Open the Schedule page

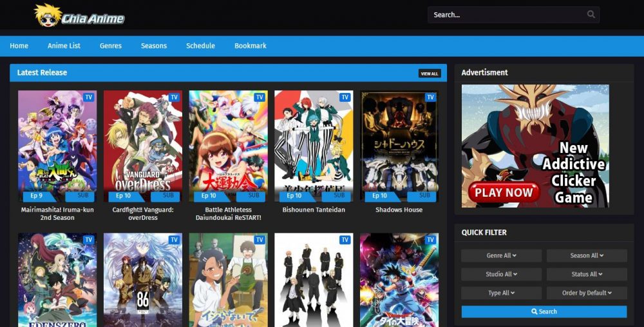(x=200, y=46)
